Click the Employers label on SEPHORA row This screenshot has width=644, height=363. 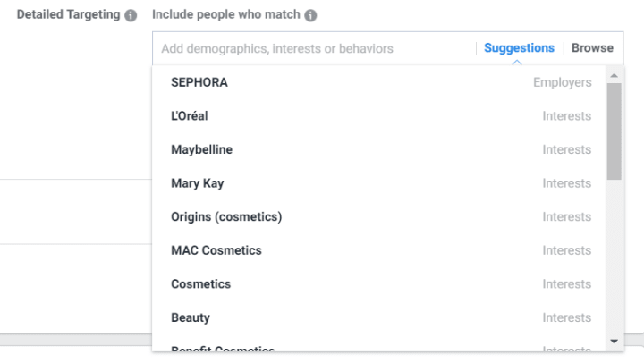[x=563, y=82]
